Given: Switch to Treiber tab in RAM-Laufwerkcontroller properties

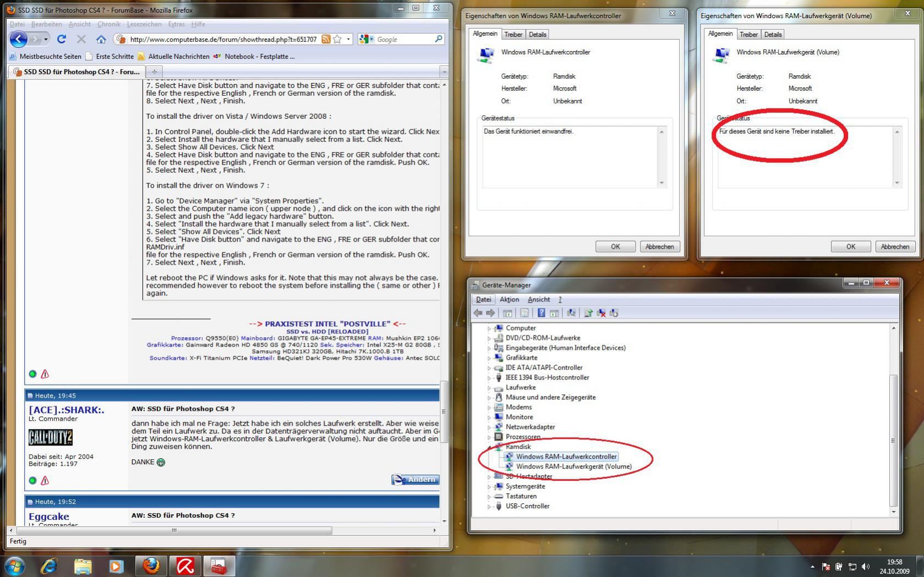Looking at the screenshot, I should (513, 34).
